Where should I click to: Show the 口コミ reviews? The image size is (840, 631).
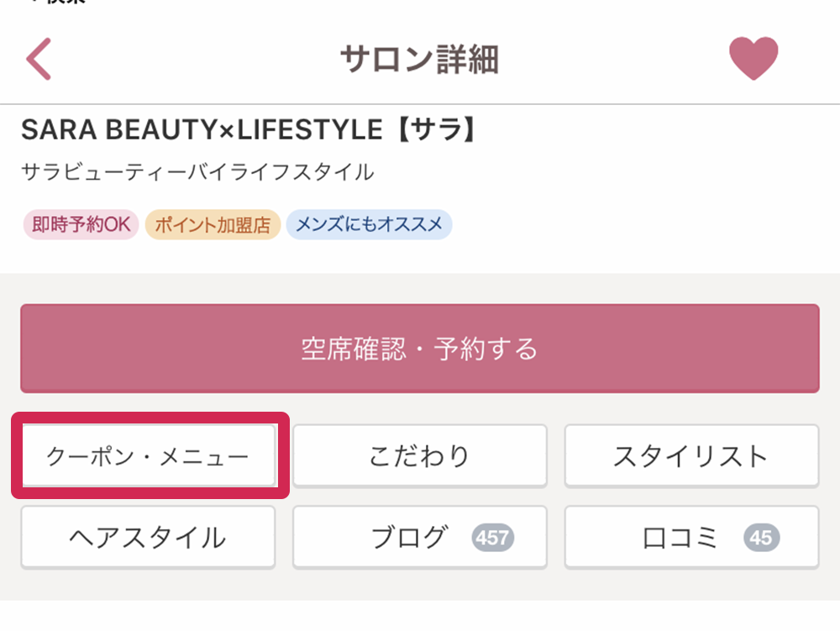point(691,537)
